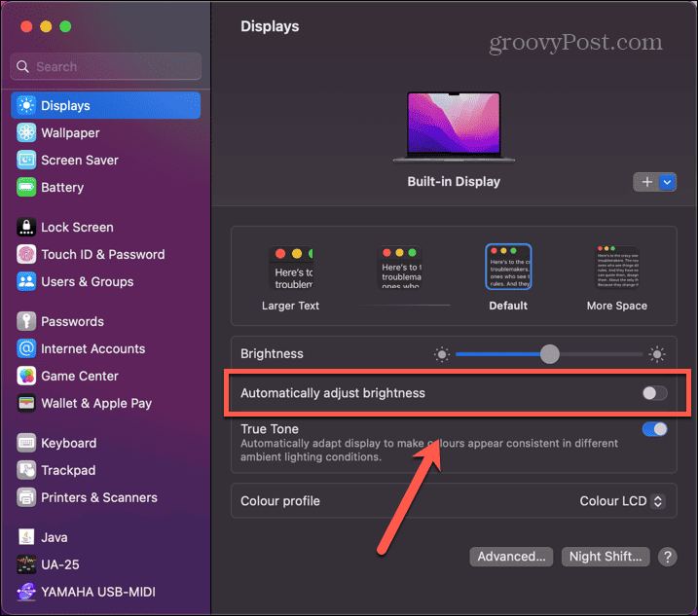Open Battery settings pane

(x=105, y=187)
